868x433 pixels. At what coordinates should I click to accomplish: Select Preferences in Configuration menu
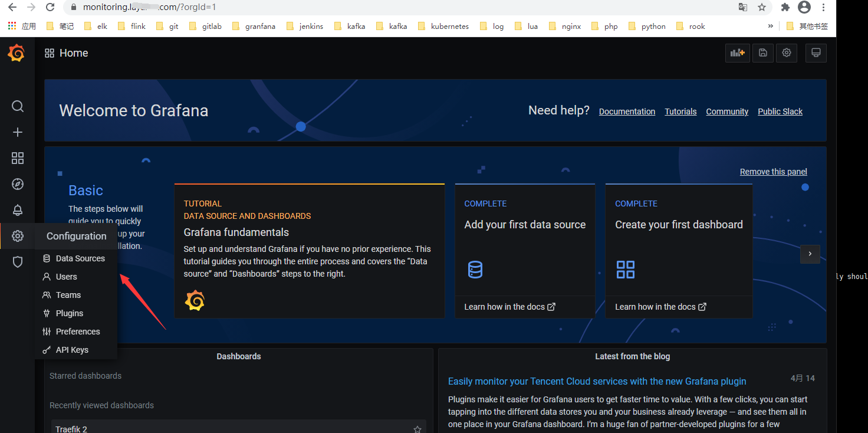(76, 332)
